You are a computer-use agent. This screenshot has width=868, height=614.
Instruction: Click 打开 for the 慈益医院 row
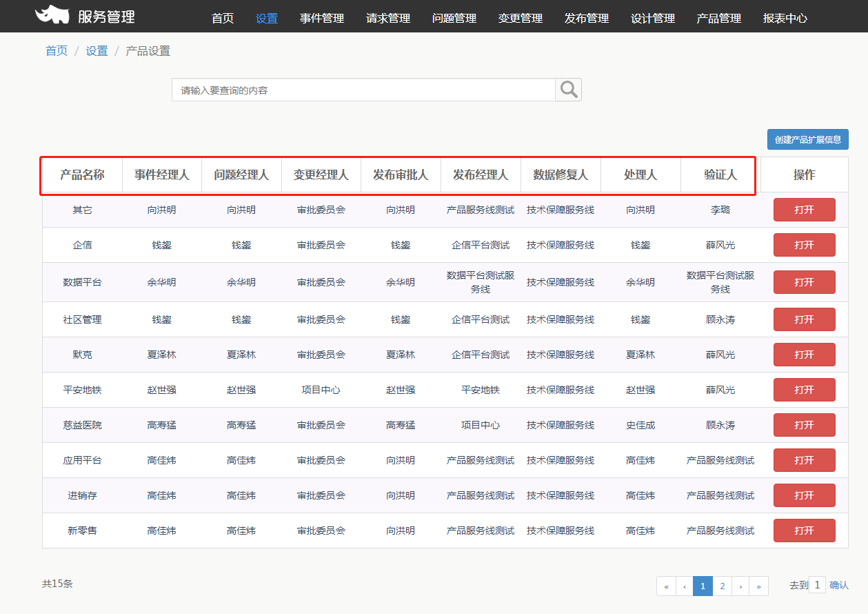click(805, 425)
